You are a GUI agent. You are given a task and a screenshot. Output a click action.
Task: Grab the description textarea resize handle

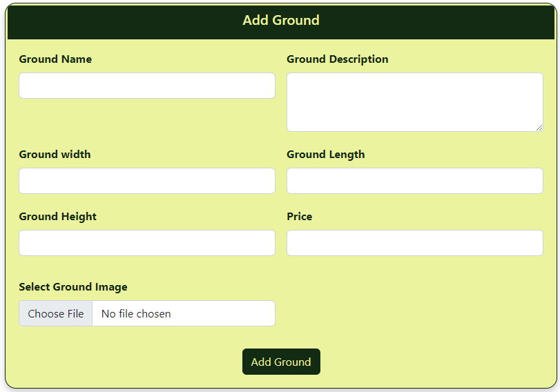[539, 128]
